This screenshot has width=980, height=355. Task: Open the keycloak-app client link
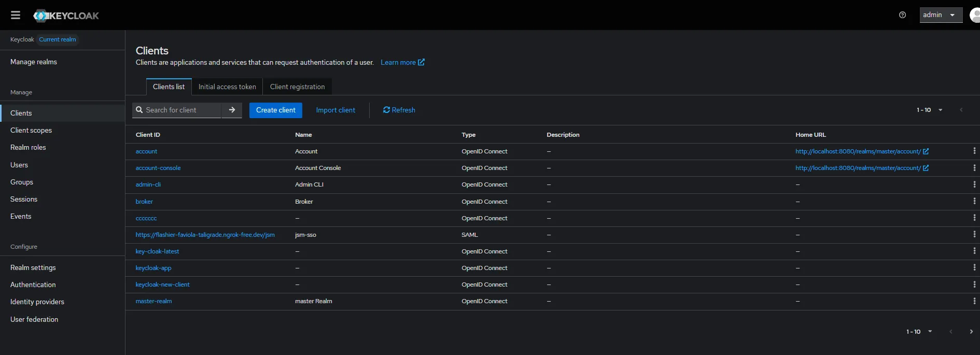153,268
